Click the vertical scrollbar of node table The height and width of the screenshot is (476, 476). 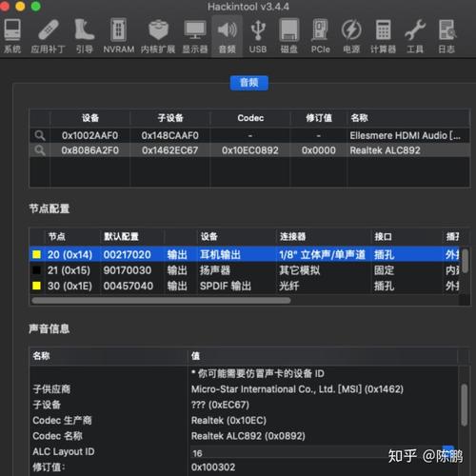pos(466,261)
